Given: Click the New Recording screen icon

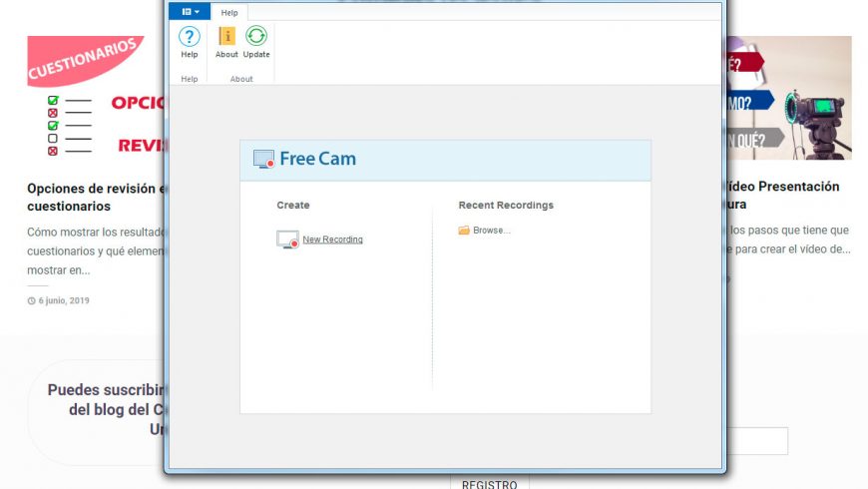Looking at the screenshot, I should (287, 240).
